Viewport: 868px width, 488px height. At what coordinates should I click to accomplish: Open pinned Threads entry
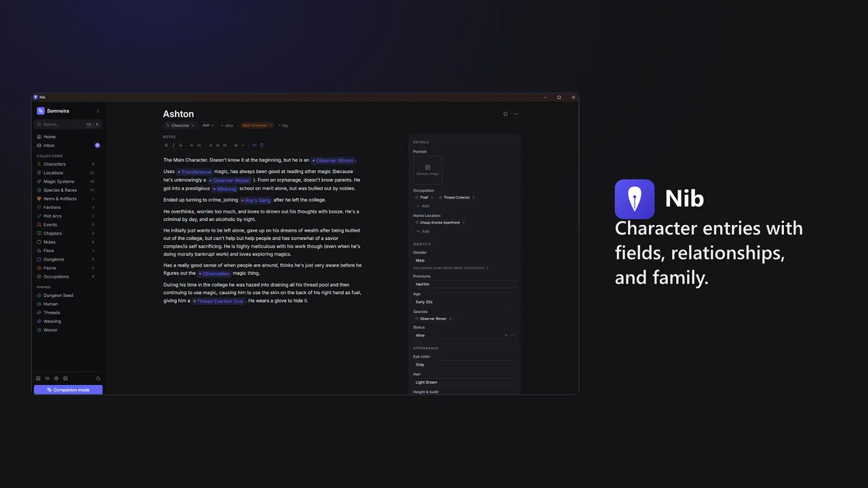[x=68, y=313]
